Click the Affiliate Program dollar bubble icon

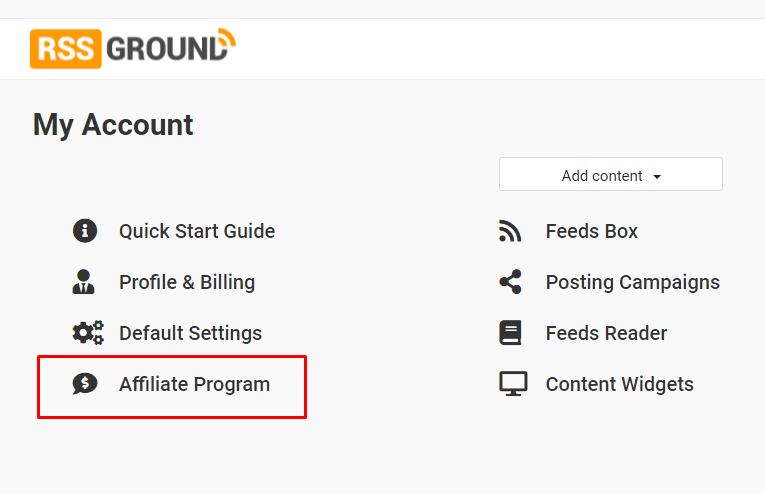pyautogui.click(x=85, y=384)
